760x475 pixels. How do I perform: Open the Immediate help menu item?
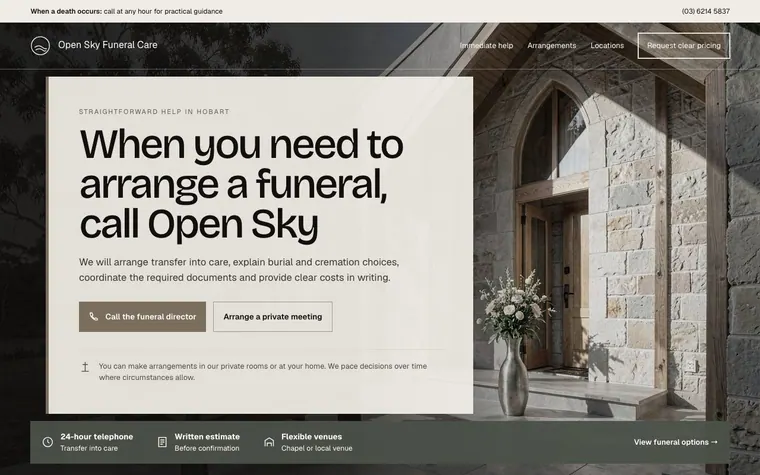486,46
